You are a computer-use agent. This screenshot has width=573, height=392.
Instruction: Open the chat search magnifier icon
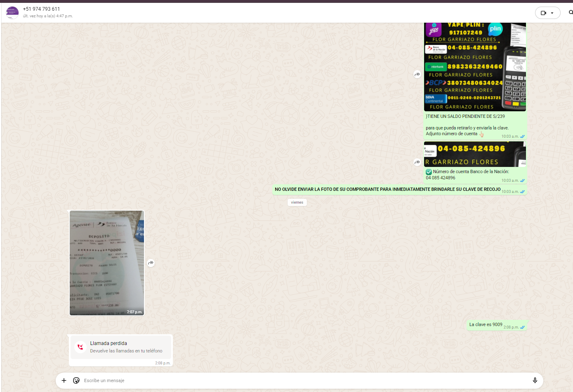pyautogui.click(x=571, y=12)
